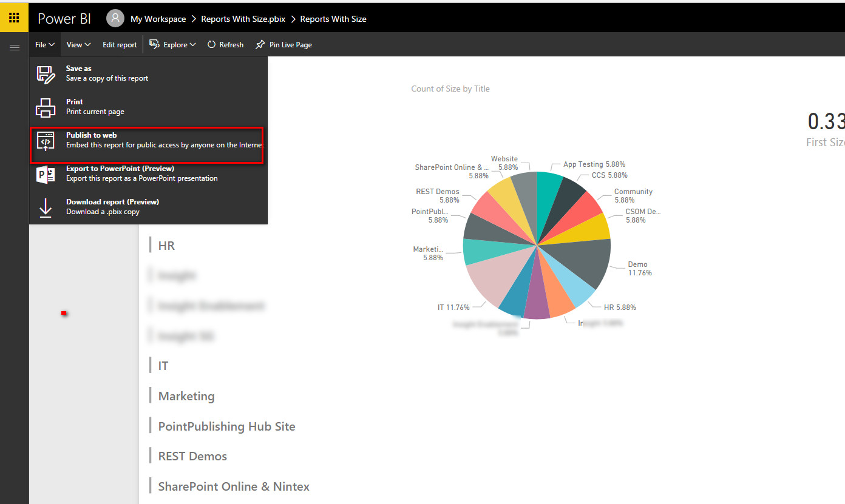Image resolution: width=845 pixels, height=504 pixels.
Task: Click Edit report in the toolbar
Action: click(x=120, y=44)
